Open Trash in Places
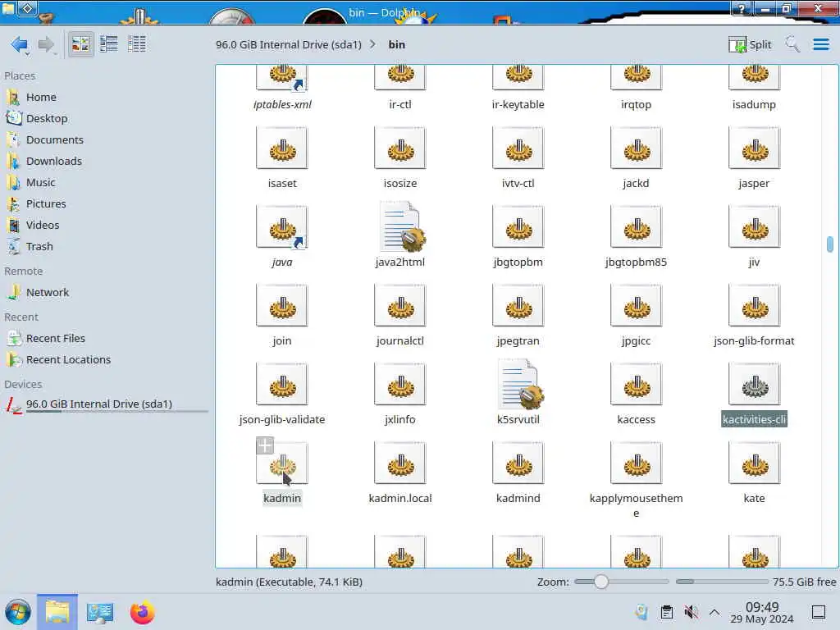 [x=39, y=246]
